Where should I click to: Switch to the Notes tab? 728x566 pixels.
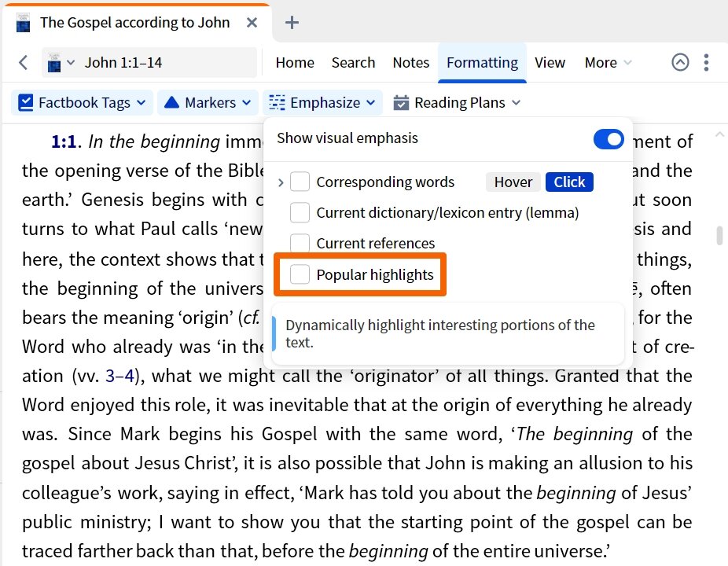(x=411, y=62)
